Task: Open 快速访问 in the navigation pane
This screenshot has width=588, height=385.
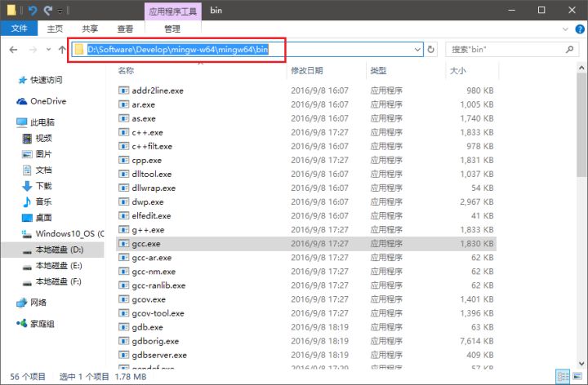Action: click(41, 80)
